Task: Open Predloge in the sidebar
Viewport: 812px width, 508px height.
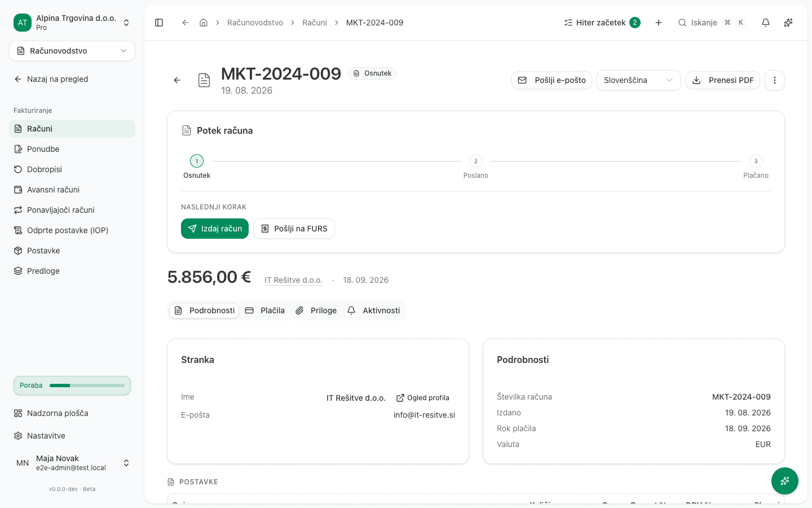Action: point(72,271)
